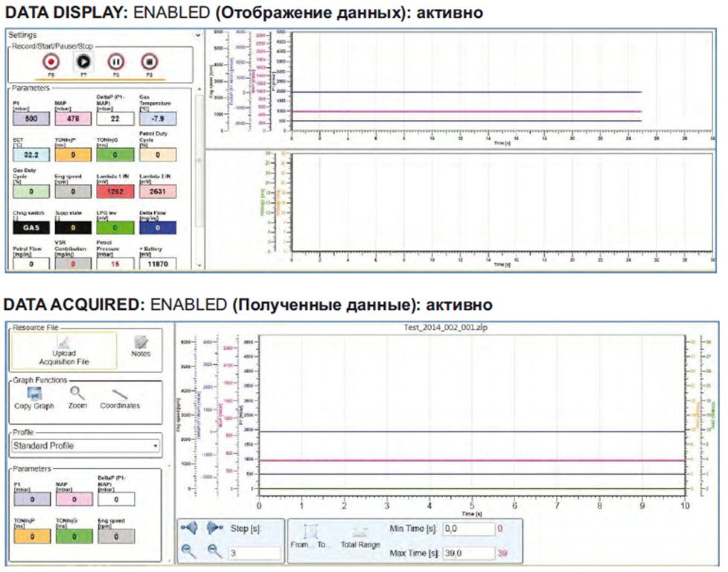
Task: Step graph forward with right arrow
Action: pos(214,527)
